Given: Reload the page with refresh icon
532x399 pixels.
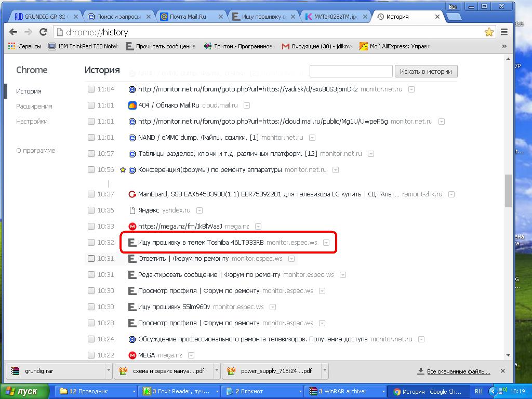Looking at the screenshot, I should [44, 32].
